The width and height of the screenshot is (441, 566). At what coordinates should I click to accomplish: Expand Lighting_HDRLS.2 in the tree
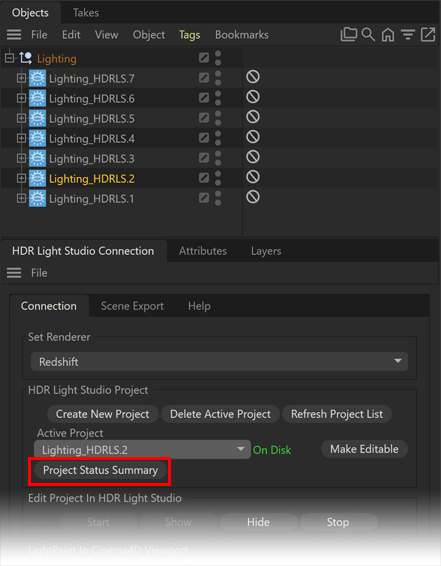pyautogui.click(x=21, y=179)
